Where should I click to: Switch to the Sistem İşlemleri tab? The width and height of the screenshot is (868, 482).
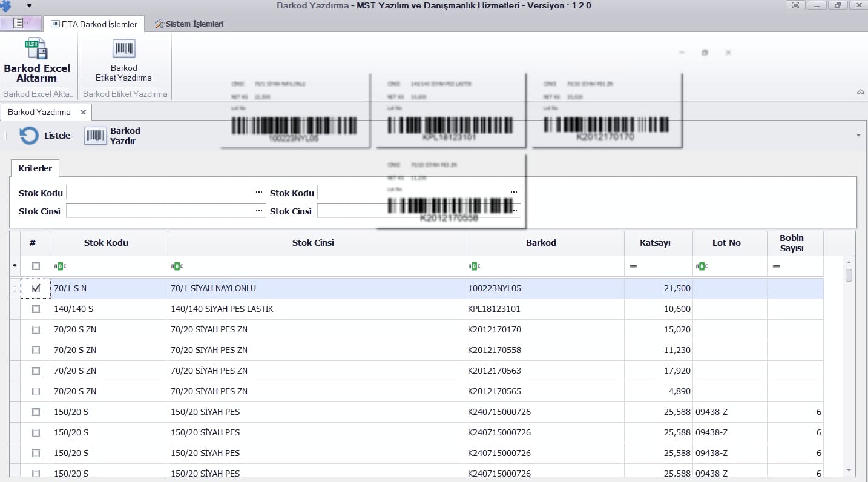(x=189, y=24)
